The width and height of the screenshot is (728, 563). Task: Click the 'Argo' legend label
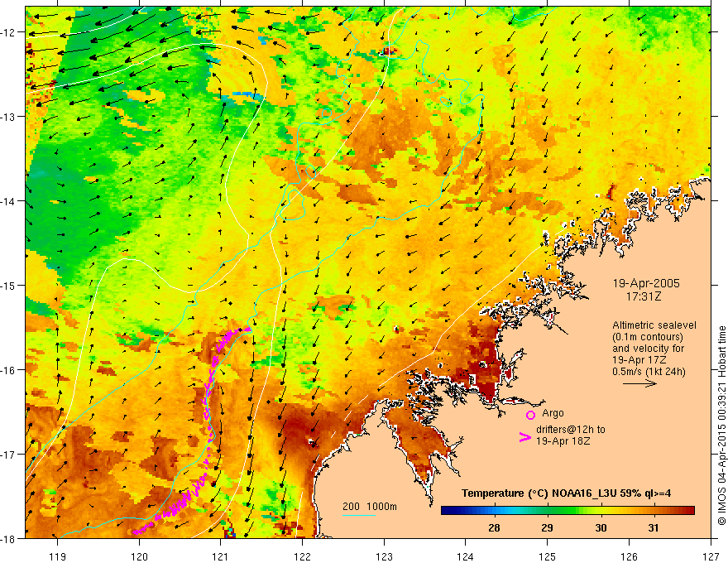coord(553,413)
